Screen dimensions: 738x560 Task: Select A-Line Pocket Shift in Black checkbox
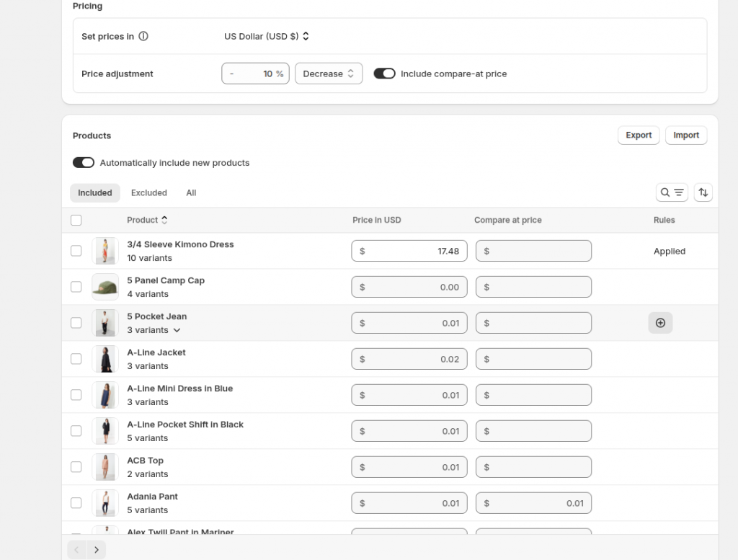click(x=76, y=431)
